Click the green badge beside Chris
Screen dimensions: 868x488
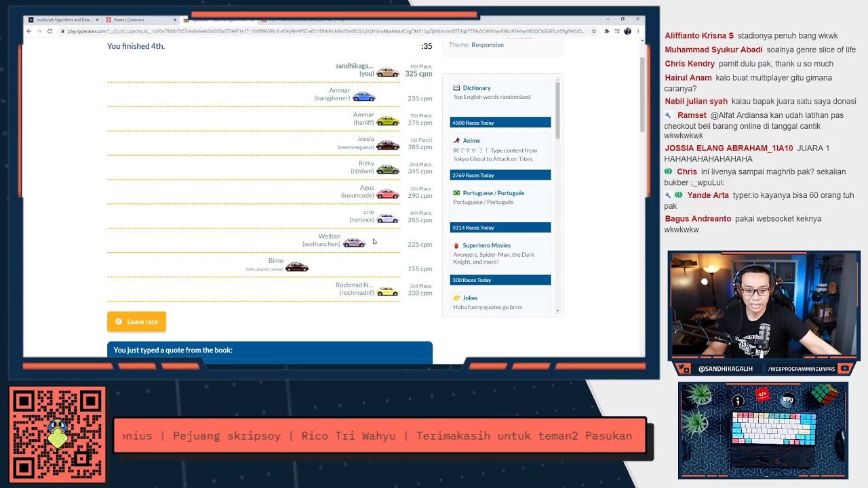tap(668, 172)
